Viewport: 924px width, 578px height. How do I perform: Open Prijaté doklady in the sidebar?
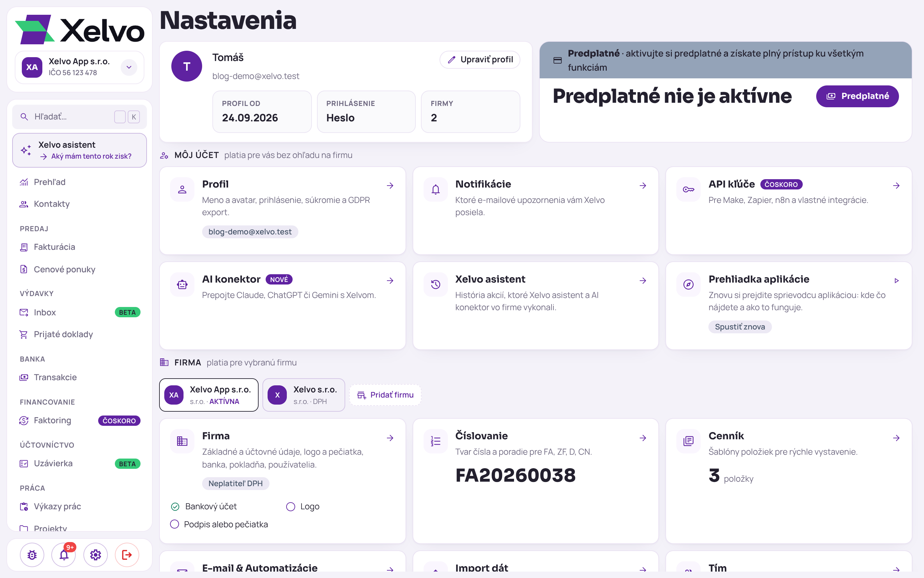80,334
